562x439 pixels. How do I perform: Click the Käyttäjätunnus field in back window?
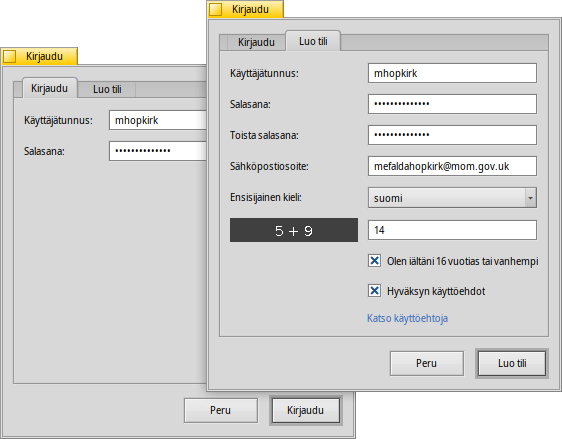pyautogui.click(x=158, y=120)
